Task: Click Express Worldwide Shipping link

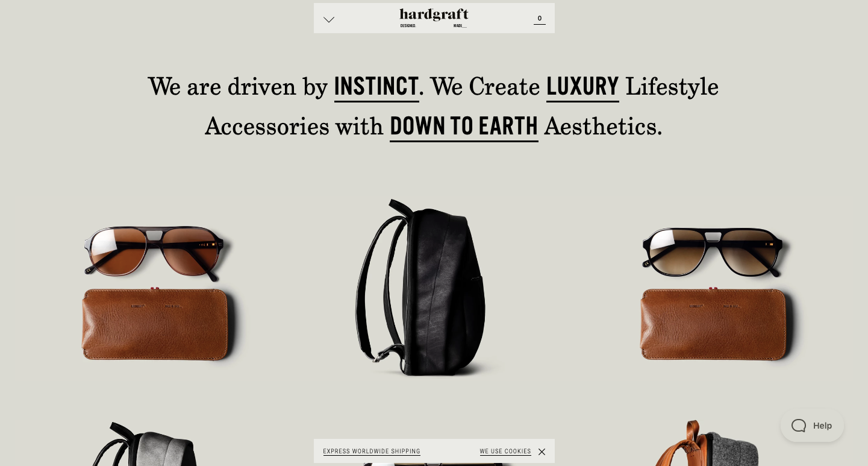Action: pos(372,452)
